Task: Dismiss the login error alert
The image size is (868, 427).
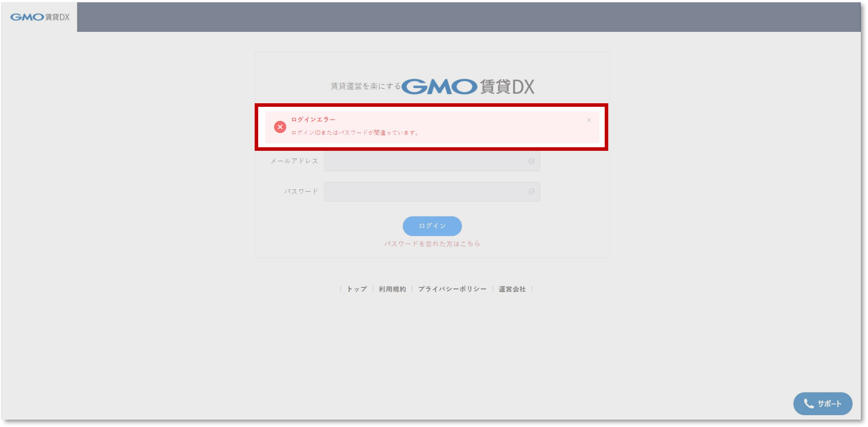Action: point(589,120)
